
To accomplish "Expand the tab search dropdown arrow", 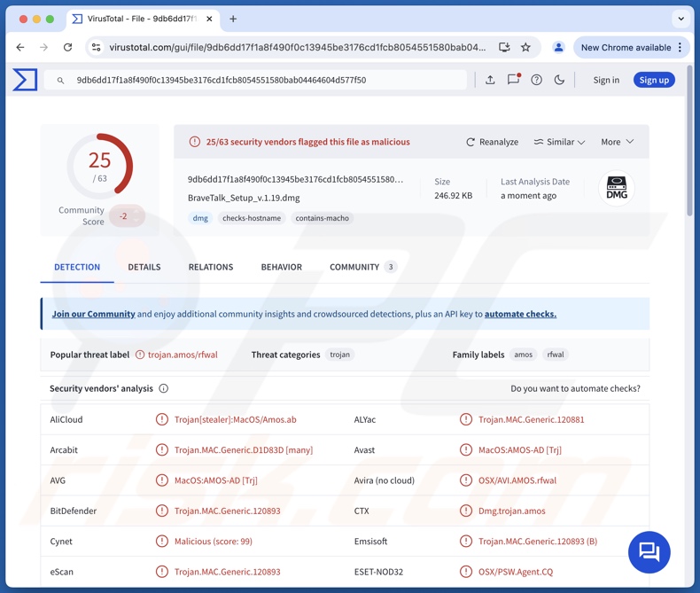I will pyautogui.click(x=681, y=19).
